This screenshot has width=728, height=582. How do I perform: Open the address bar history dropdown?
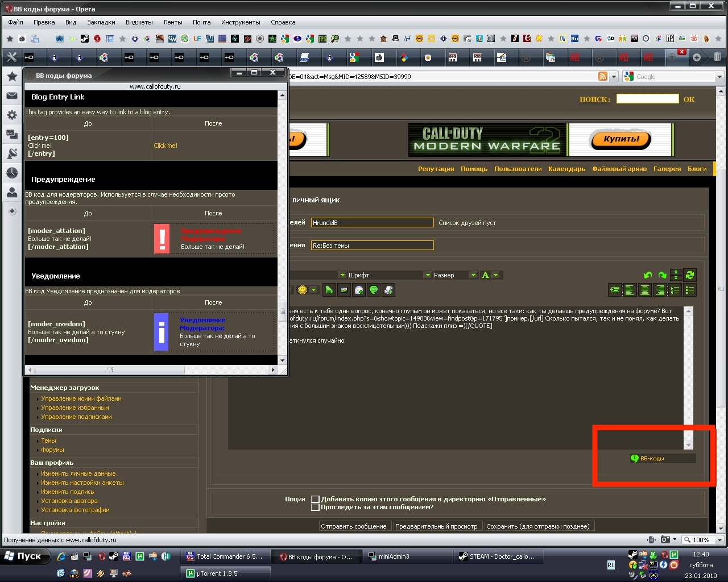(x=614, y=76)
